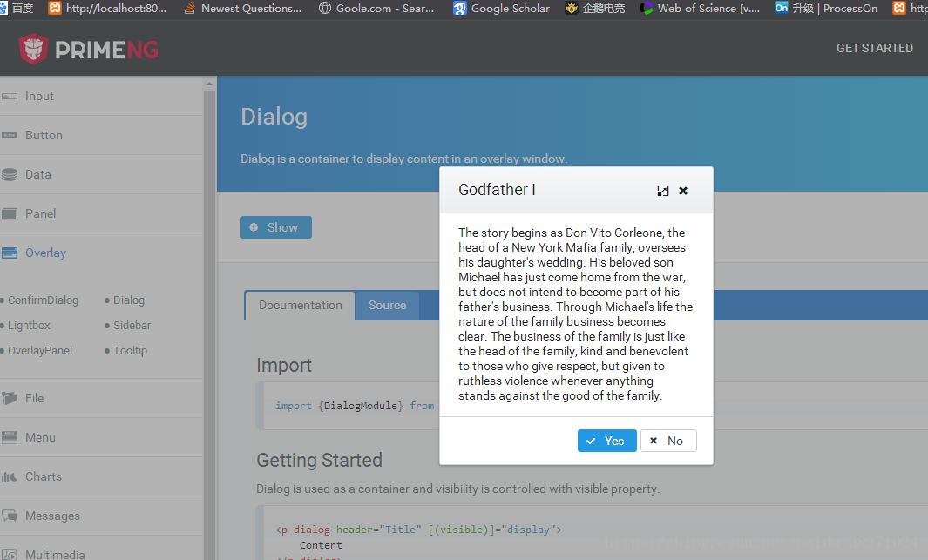Click GET STARTED in the header
Viewport: 928px width, 560px height.
pyautogui.click(x=874, y=49)
